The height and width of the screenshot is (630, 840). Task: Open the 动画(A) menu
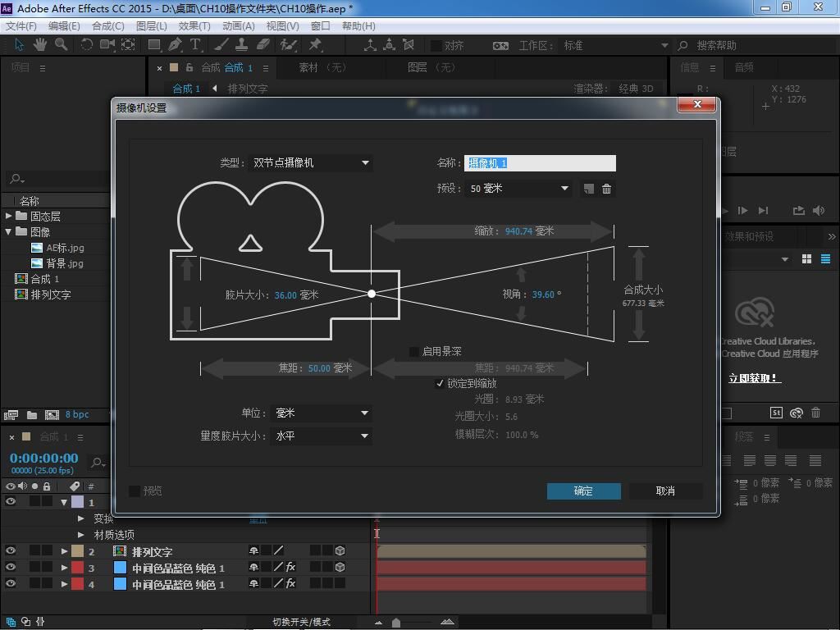click(x=239, y=25)
